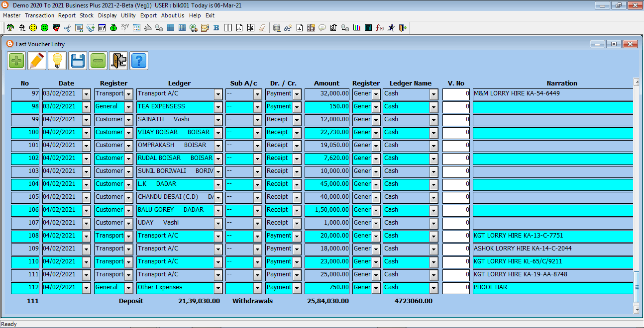Click the V. No field of row 105

(x=456, y=197)
